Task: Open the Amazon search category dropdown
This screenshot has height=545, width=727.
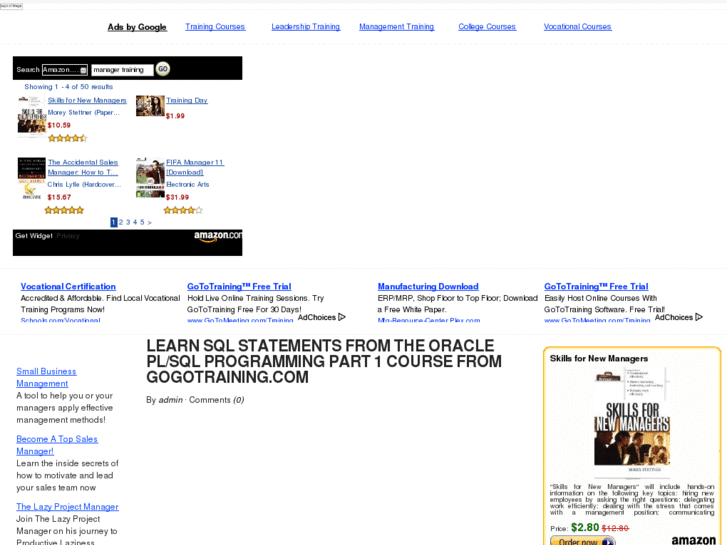Action: pos(65,70)
